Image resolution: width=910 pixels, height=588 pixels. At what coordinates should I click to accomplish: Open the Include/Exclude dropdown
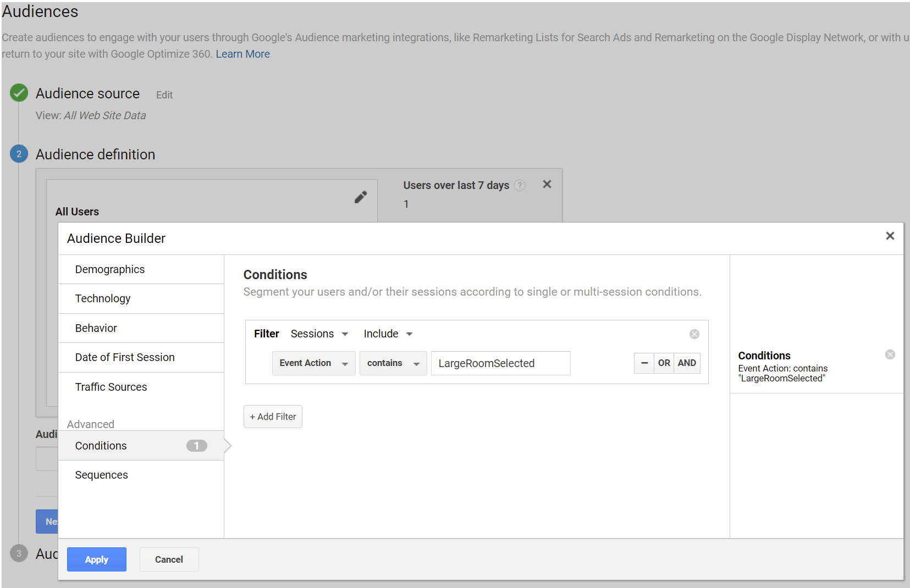(x=388, y=334)
